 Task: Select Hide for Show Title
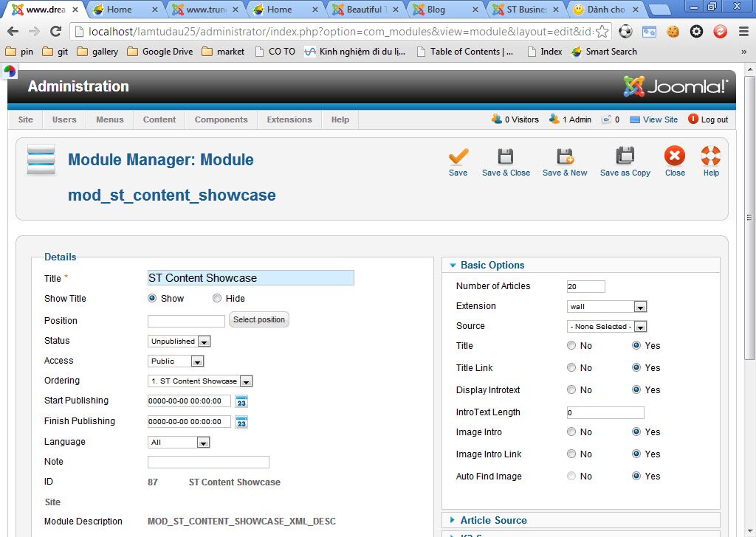(217, 299)
